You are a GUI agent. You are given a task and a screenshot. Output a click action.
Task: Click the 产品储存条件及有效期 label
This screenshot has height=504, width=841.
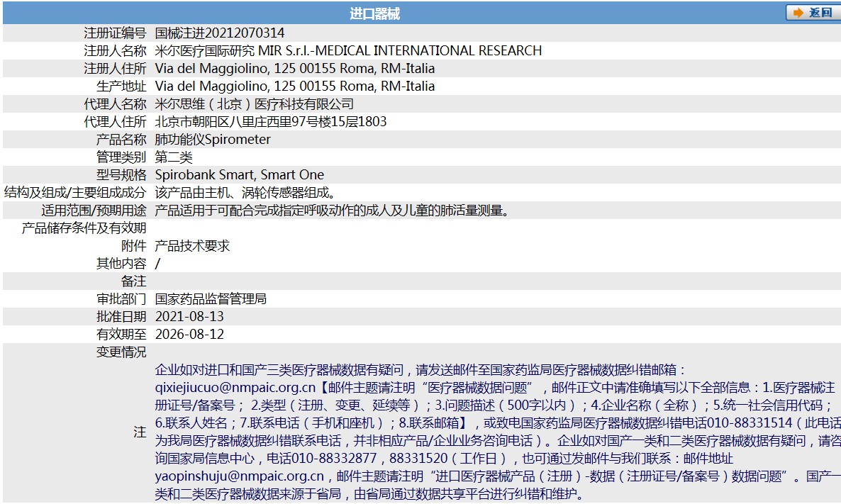84,228
